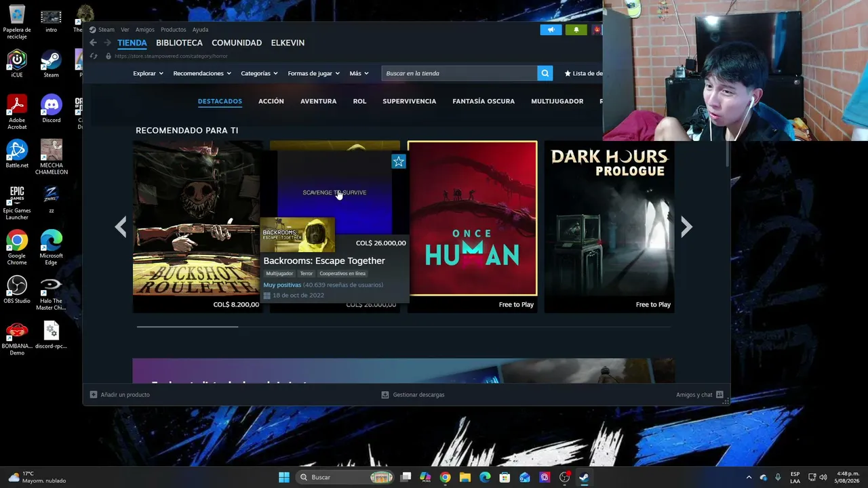The width and height of the screenshot is (868, 488).
Task: Add Backrooms: Escape Together to wishlist via star
Action: pos(398,161)
